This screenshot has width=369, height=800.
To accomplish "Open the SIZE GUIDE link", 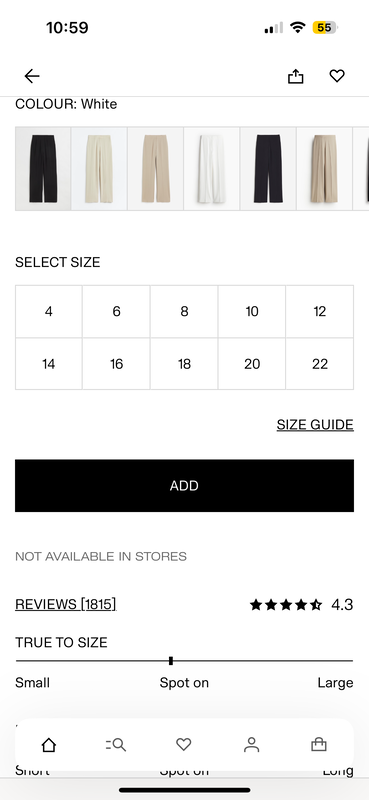I will coord(315,424).
